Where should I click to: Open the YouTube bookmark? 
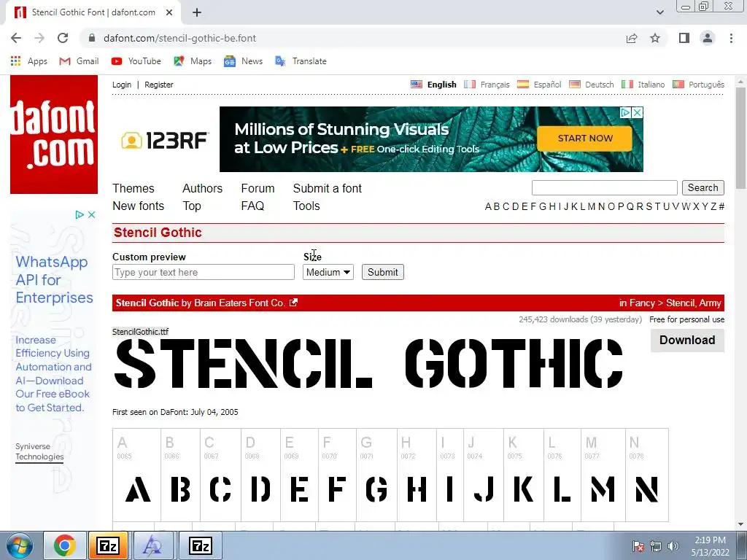pyautogui.click(x=136, y=61)
